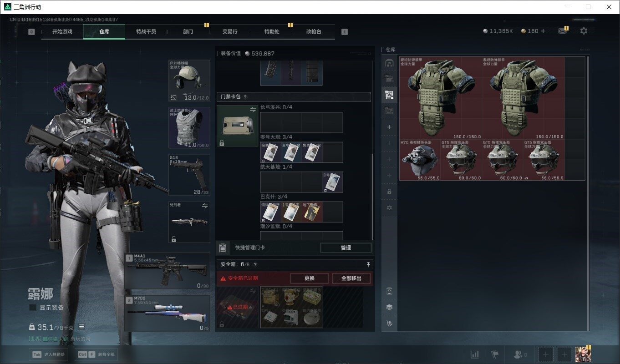
Task: Select the M700 sniper rifle slot
Action: pos(167,313)
